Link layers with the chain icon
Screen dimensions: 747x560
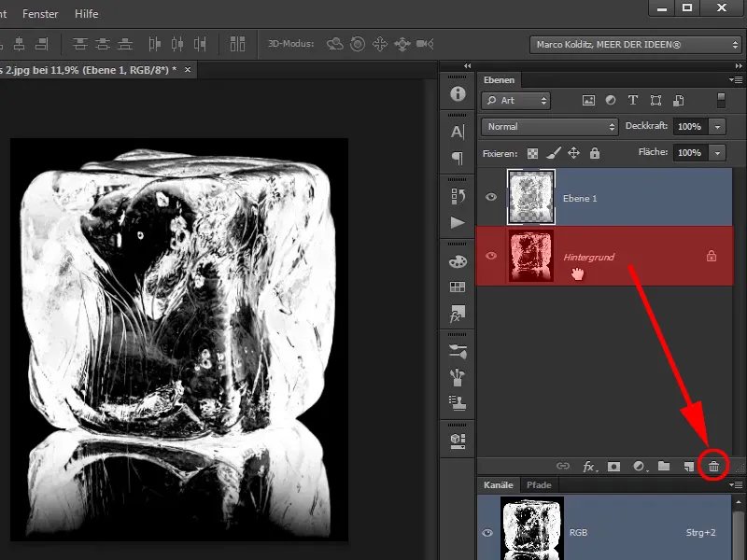pyautogui.click(x=563, y=466)
